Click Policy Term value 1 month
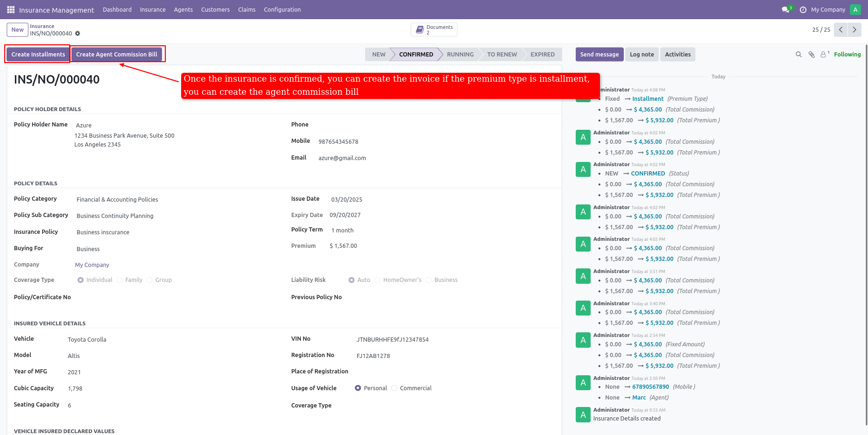Screen dimensions: 868x435 (x=342, y=231)
